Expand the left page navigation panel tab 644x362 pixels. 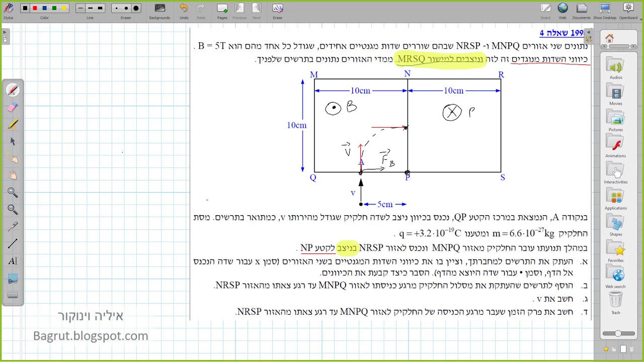[x=5, y=37]
